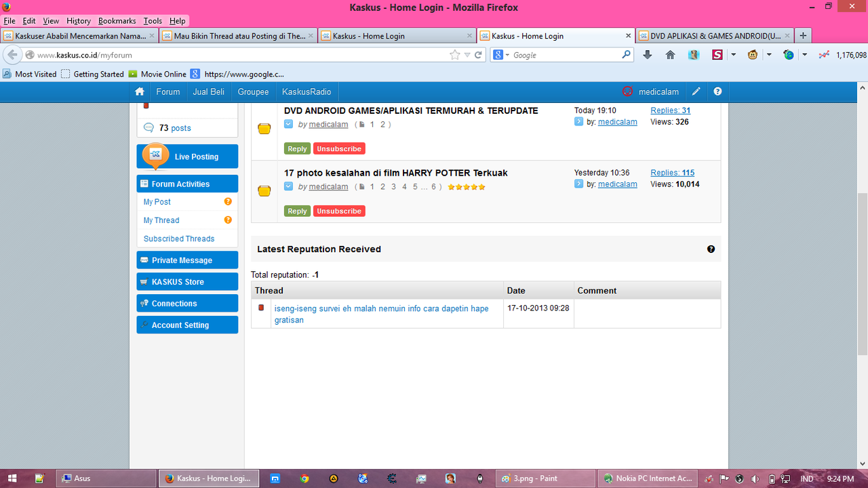This screenshot has height=488, width=868.
Task: Open the File menu
Action: click(x=9, y=21)
